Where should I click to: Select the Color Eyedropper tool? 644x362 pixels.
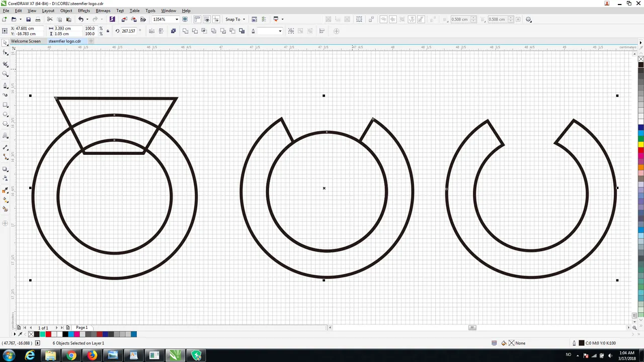point(6,190)
